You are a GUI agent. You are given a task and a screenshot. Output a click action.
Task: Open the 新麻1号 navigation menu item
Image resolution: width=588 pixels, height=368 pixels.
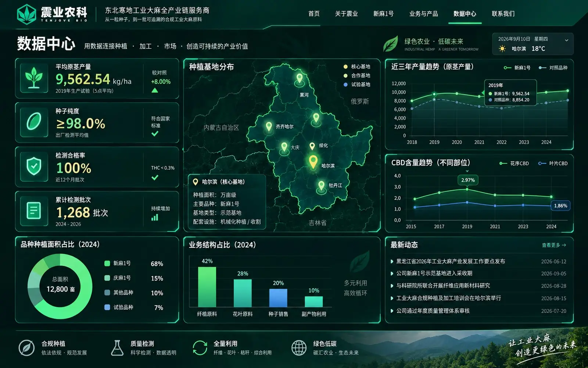[x=383, y=14]
